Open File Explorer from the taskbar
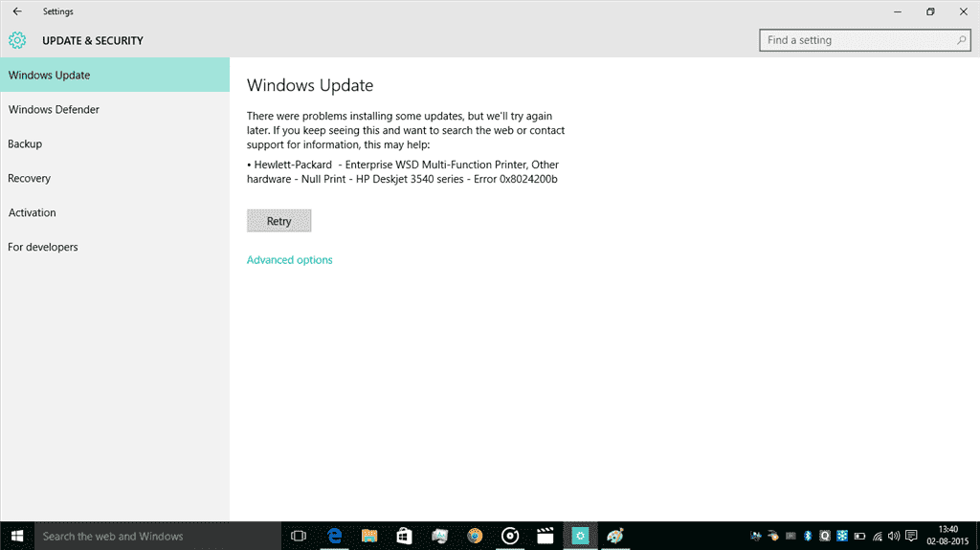 369,537
